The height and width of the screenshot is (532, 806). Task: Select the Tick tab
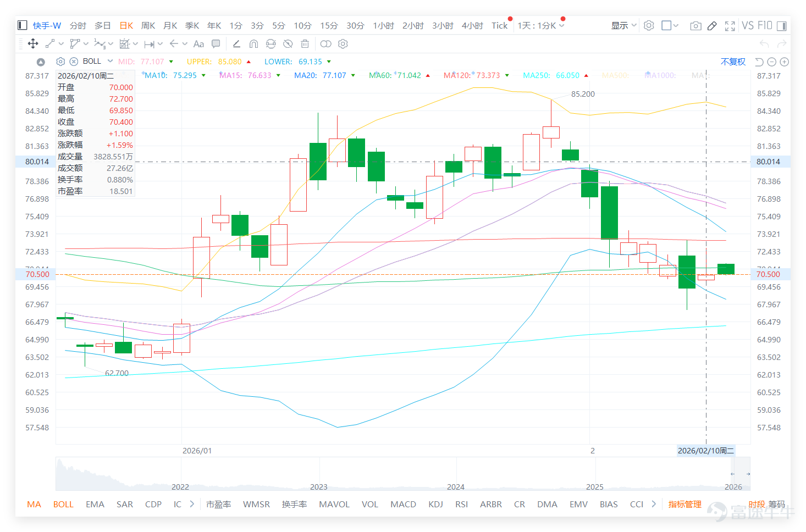point(500,26)
